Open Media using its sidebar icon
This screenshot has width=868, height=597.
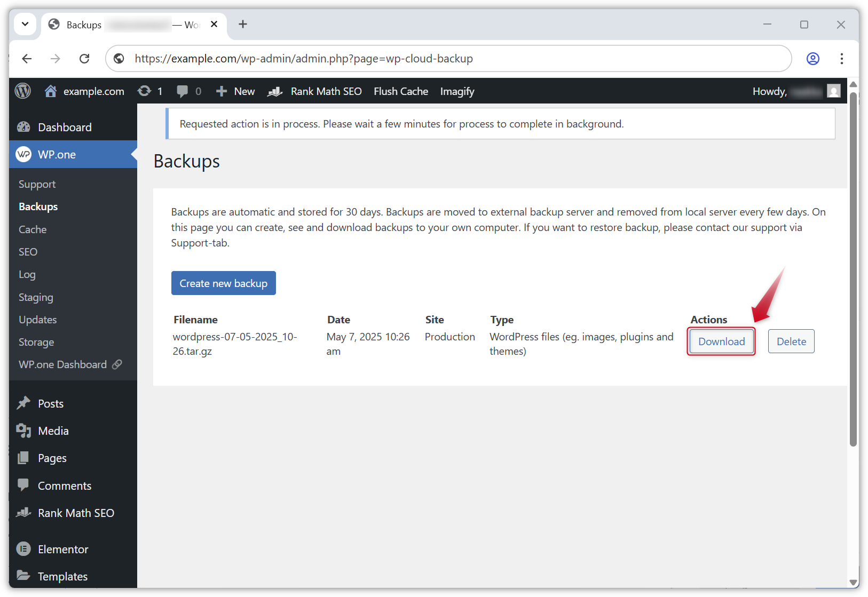point(23,431)
